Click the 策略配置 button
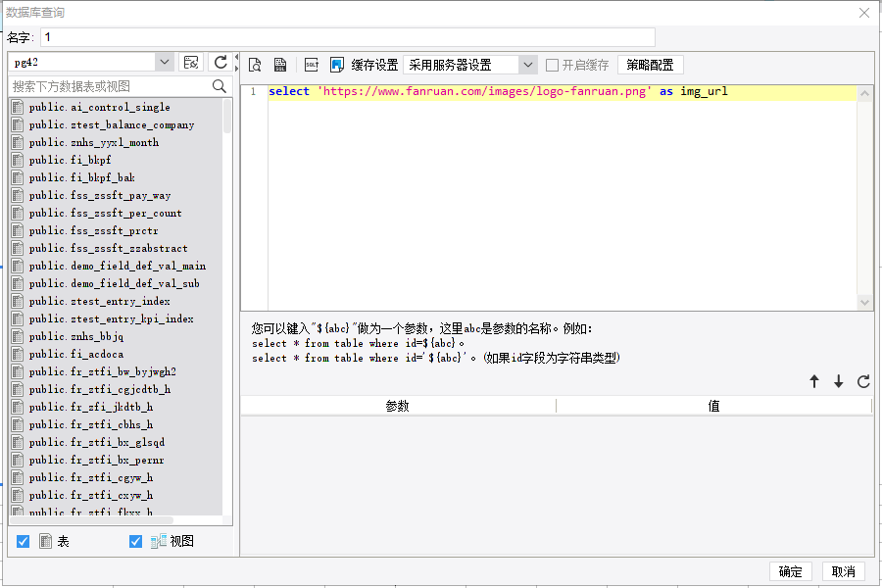 coord(650,65)
